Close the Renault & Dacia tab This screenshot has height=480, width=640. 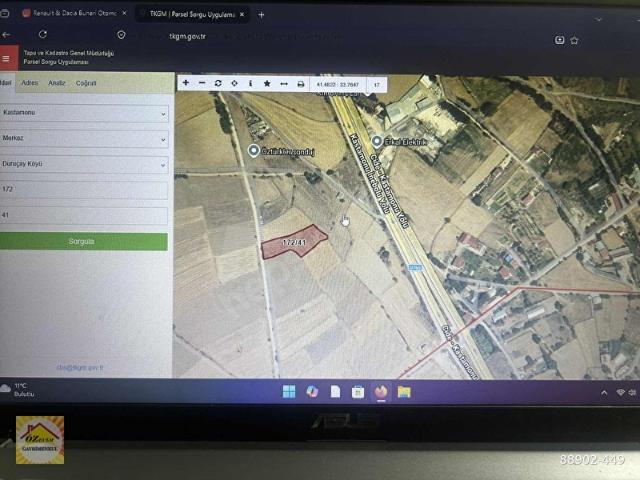click(124, 13)
